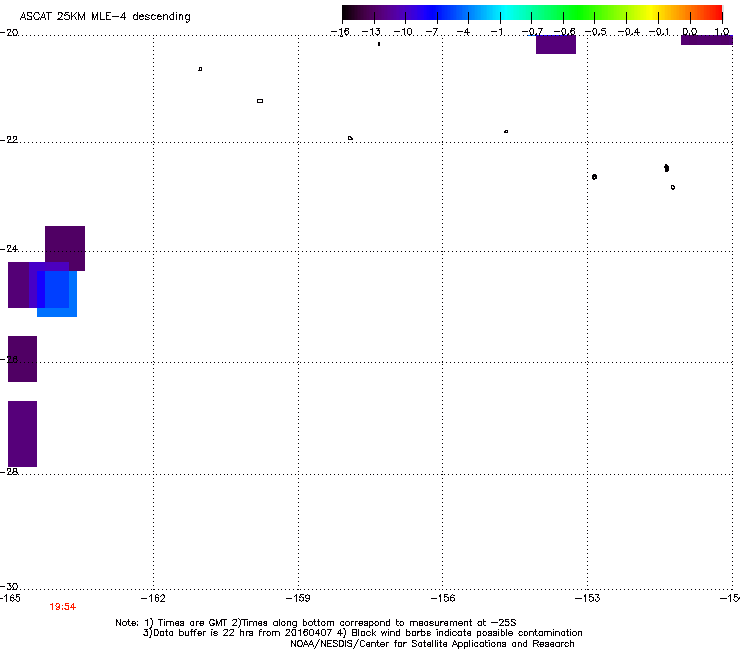Click the purple data patch under the 0.0 label
Viewport: 740px width, 650px height.
click(706, 40)
